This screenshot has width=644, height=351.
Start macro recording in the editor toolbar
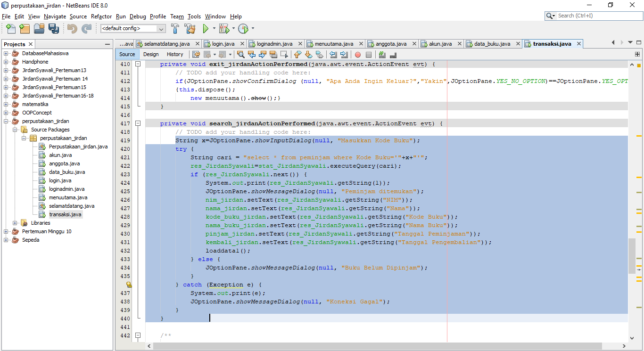[x=358, y=54]
